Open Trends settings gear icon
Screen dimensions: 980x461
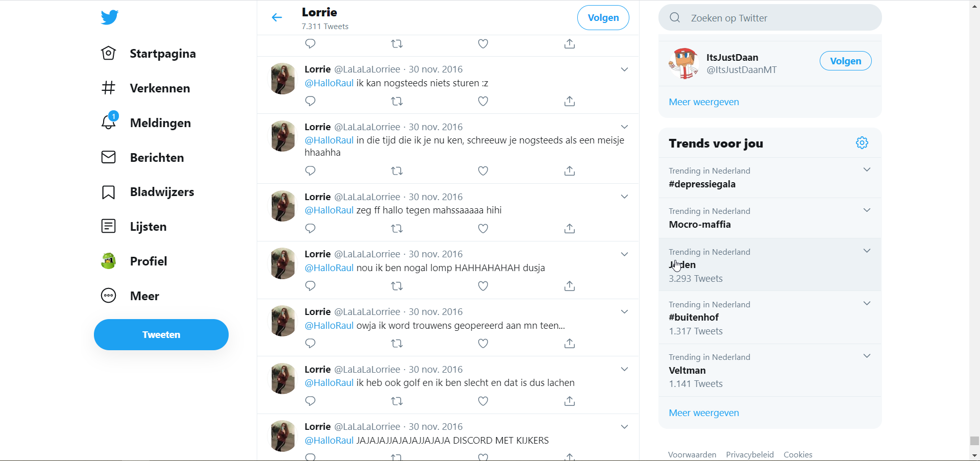pyautogui.click(x=862, y=143)
